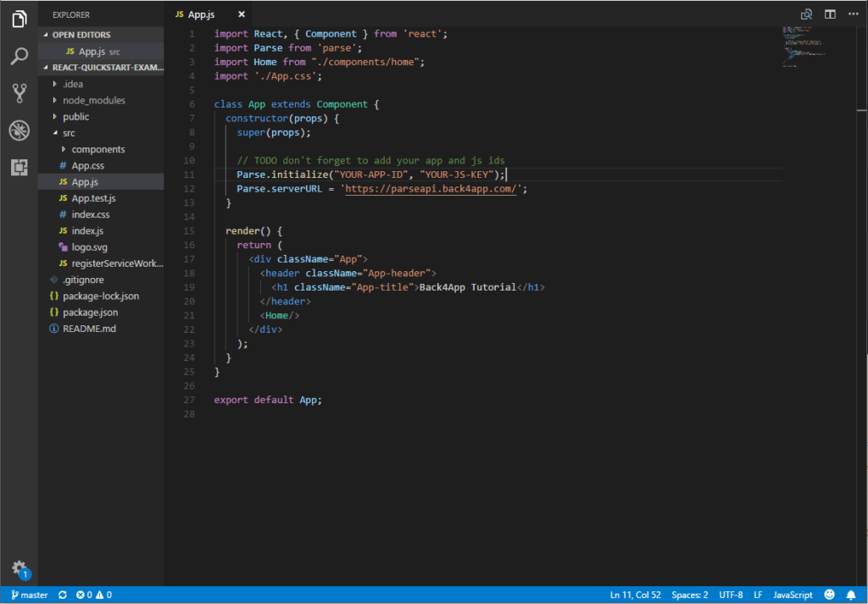Click the feedback smiley icon
868x604 pixels.
point(829,596)
